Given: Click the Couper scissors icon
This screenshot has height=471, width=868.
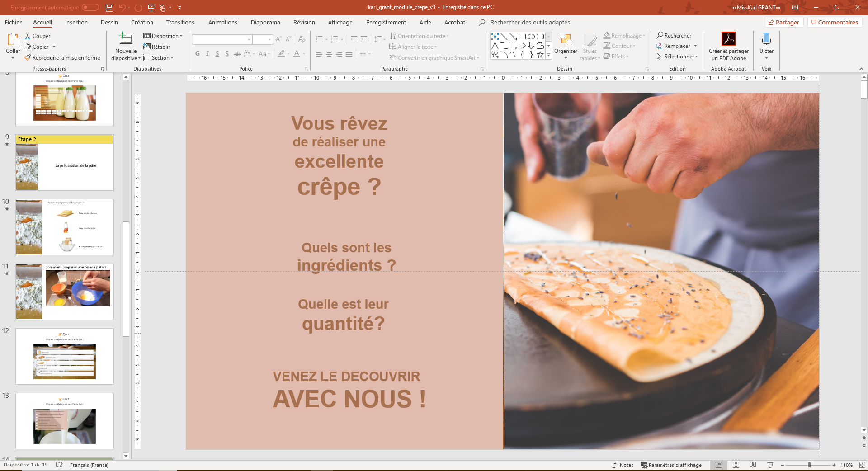Looking at the screenshot, I should (28, 36).
